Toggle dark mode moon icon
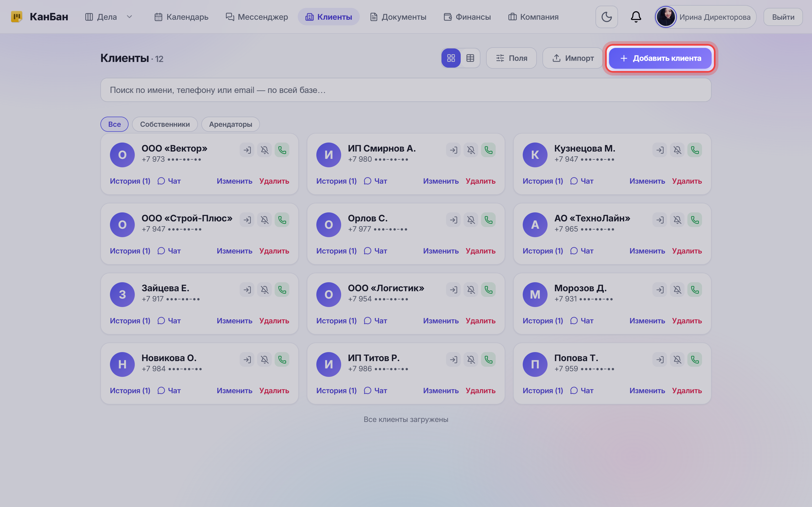812x507 pixels. pos(607,17)
